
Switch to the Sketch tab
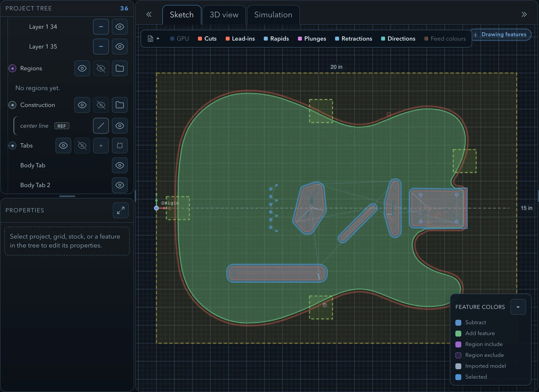[x=182, y=15]
